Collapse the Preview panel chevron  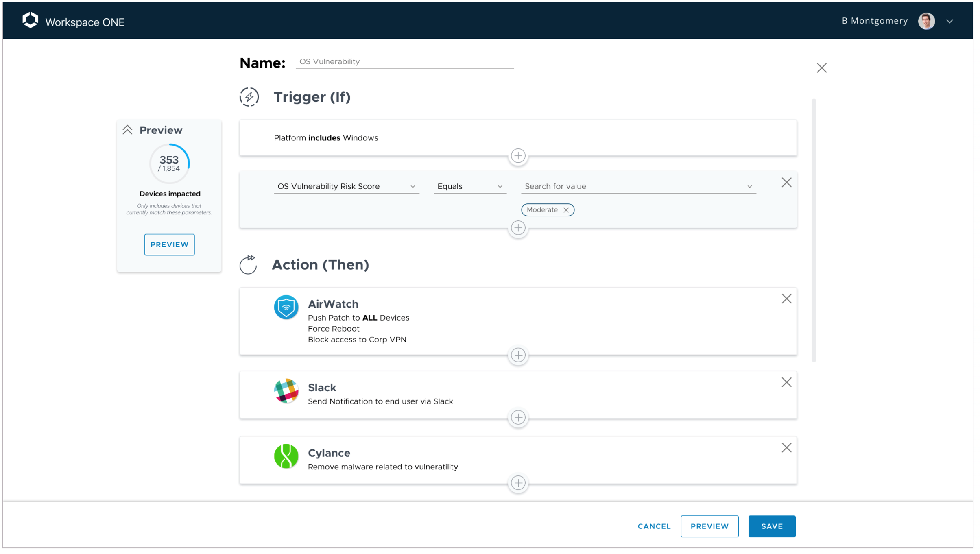click(x=127, y=130)
